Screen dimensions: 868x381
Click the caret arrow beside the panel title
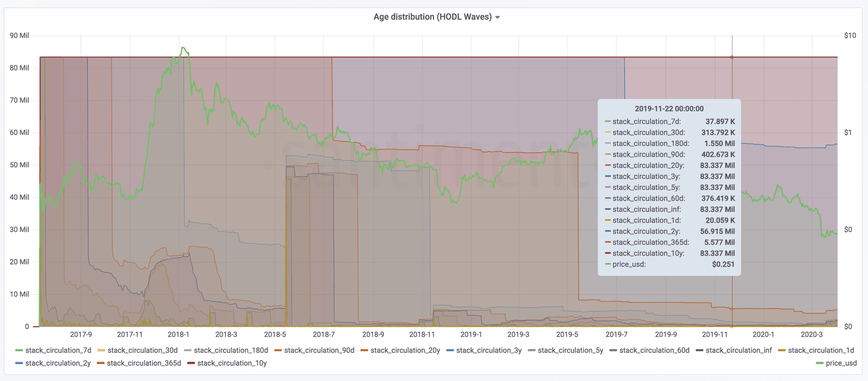tap(497, 18)
